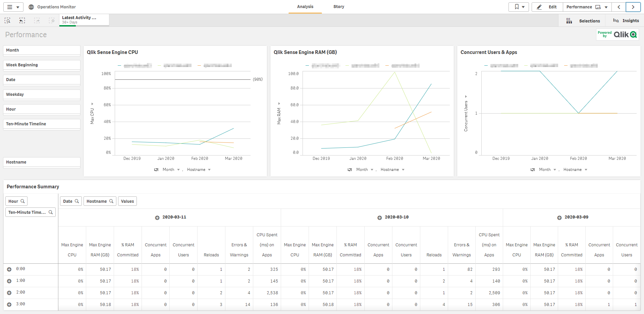The height and width of the screenshot is (314, 644).
Task: Open the Bookmarks menu
Action: click(x=519, y=7)
